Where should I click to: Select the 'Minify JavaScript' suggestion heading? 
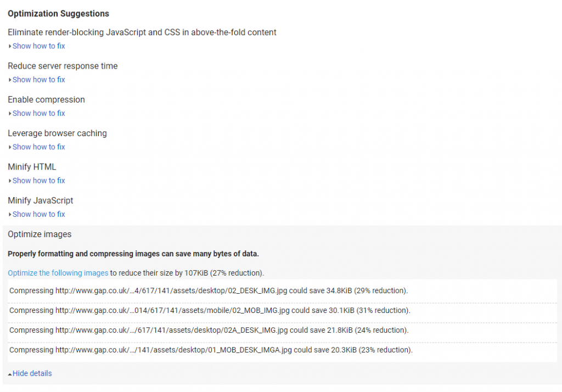tap(40, 200)
